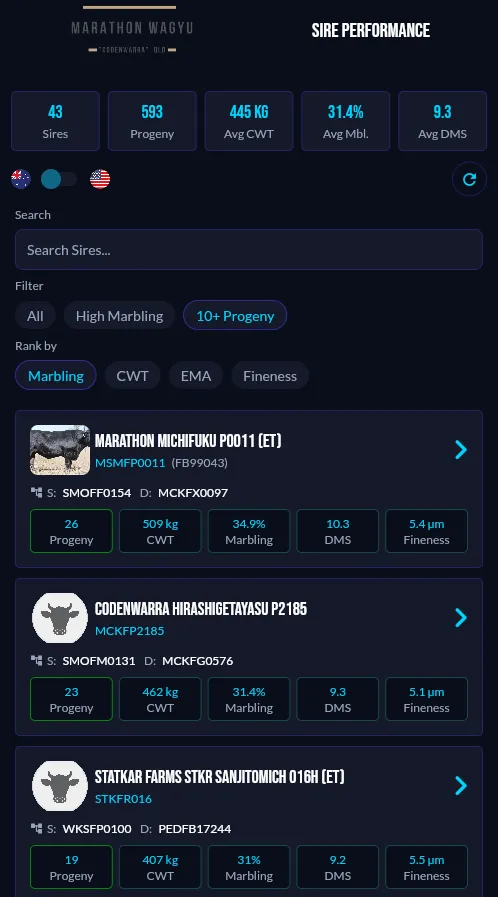Viewport: 498px width, 897px height.
Task: Open the MSMFP0011 ID link
Action: coord(130,463)
